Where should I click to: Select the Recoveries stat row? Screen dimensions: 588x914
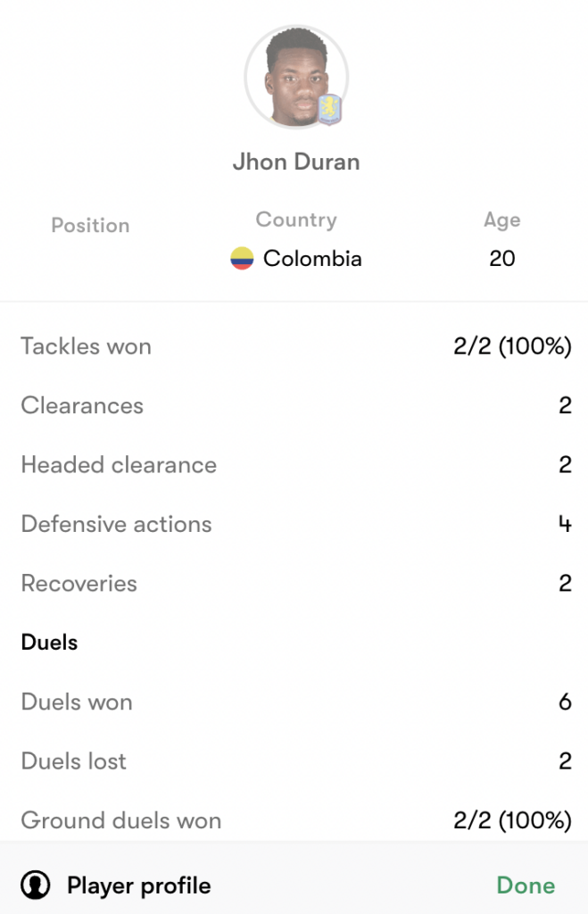(x=294, y=584)
